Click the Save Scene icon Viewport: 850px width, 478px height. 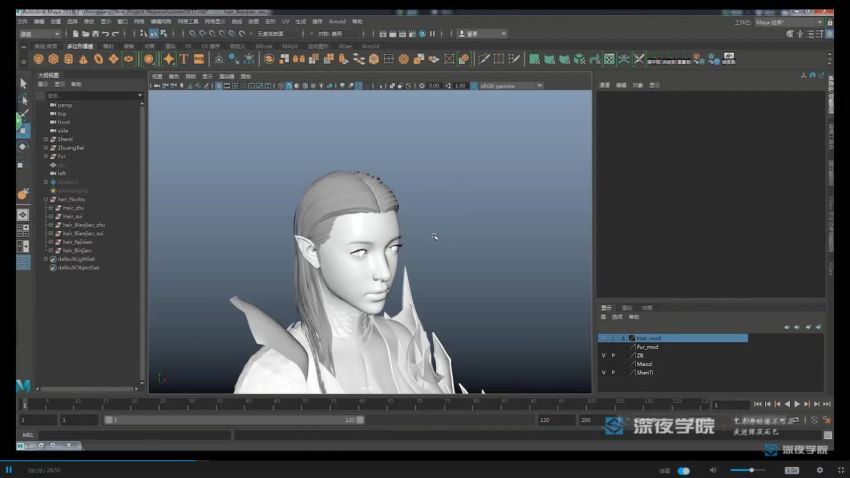pyautogui.click(x=95, y=34)
